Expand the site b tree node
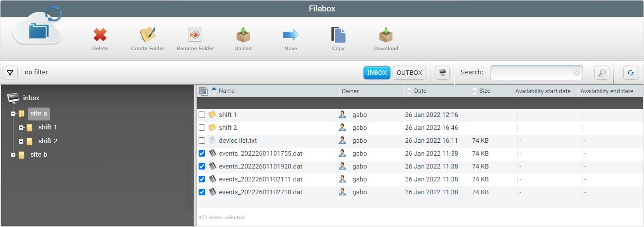The width and height of the screenshot is (644, 227). pos(13,155)
